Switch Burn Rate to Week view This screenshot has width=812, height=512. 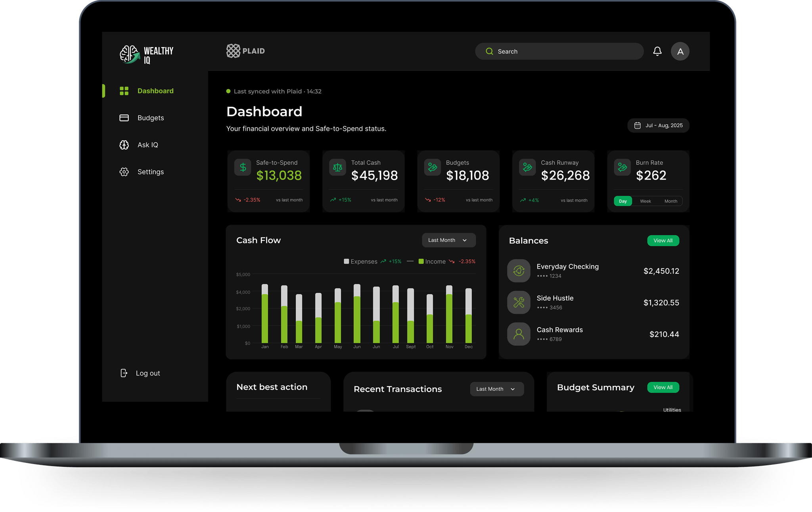pyautogui.click(x=645, y=201)
